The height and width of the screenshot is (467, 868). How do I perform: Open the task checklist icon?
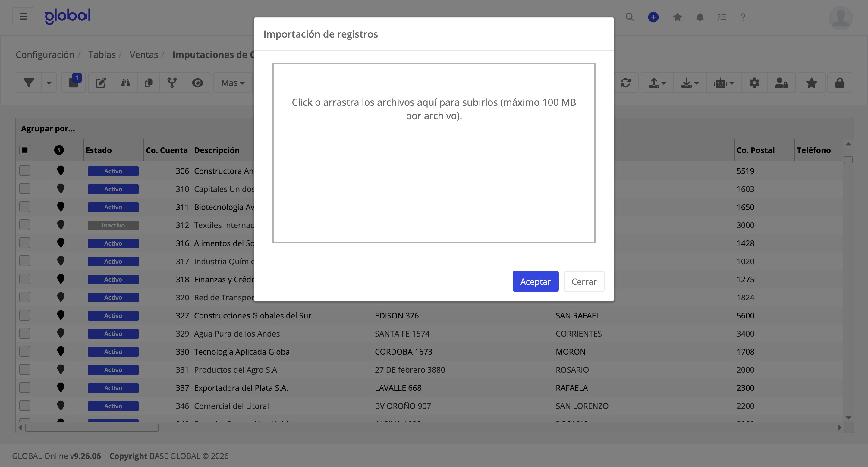(722, 17)
